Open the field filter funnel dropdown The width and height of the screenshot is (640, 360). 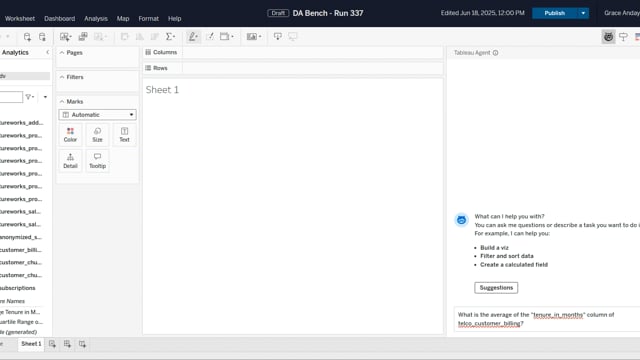click(30, 97)
